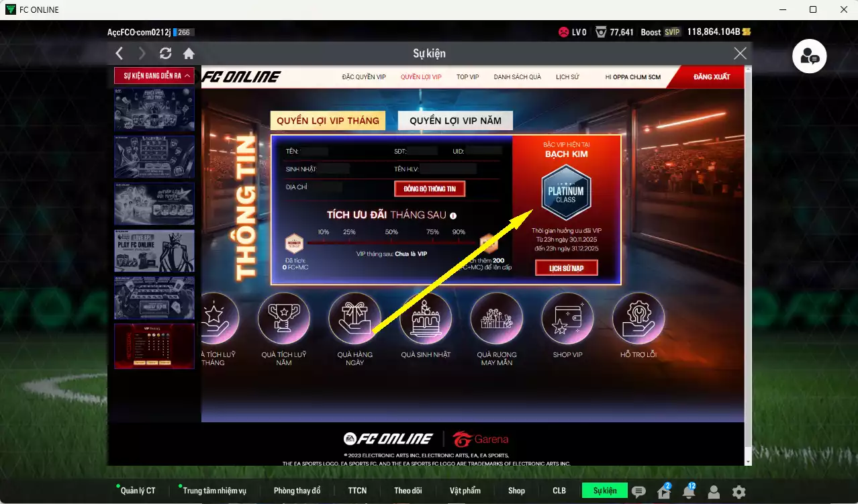The image size is (858, 504).
Task: Select the Quà Tích Luỹ Năm trophy icon
Action: tap(283, 317)
